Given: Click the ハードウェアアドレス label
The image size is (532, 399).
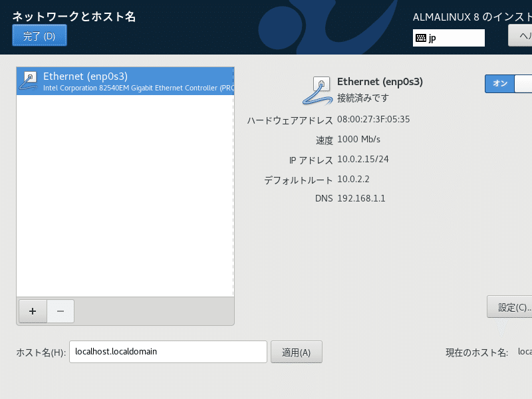Looking at the screenshot, I should (290, 120).
